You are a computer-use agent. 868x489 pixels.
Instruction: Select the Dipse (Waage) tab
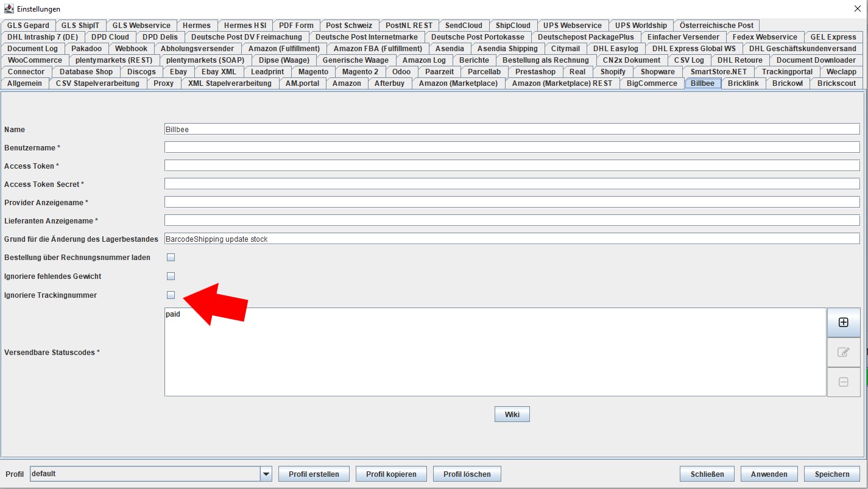click(x=284, y=60)
